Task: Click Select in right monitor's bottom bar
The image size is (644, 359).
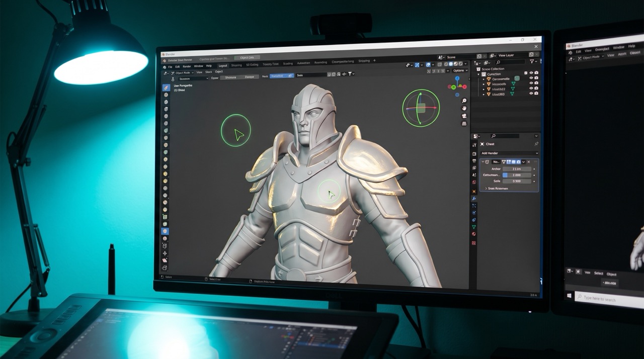Action: (598, 274)
